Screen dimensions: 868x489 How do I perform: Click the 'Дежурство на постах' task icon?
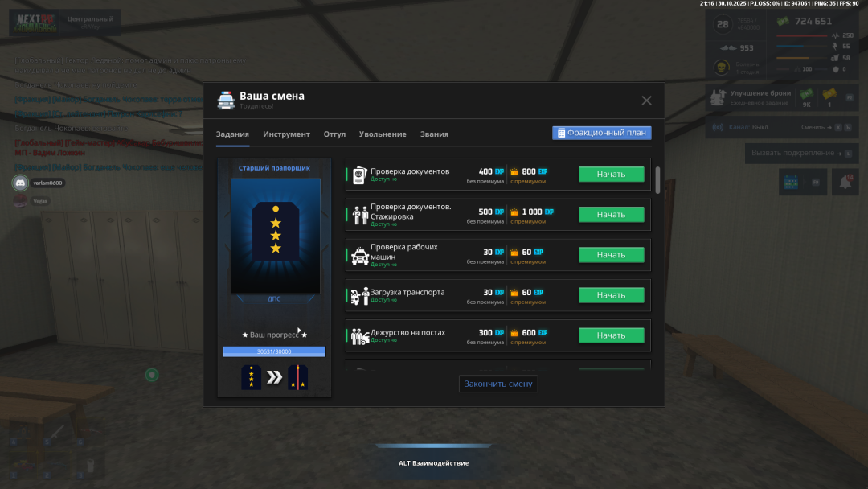359,336
